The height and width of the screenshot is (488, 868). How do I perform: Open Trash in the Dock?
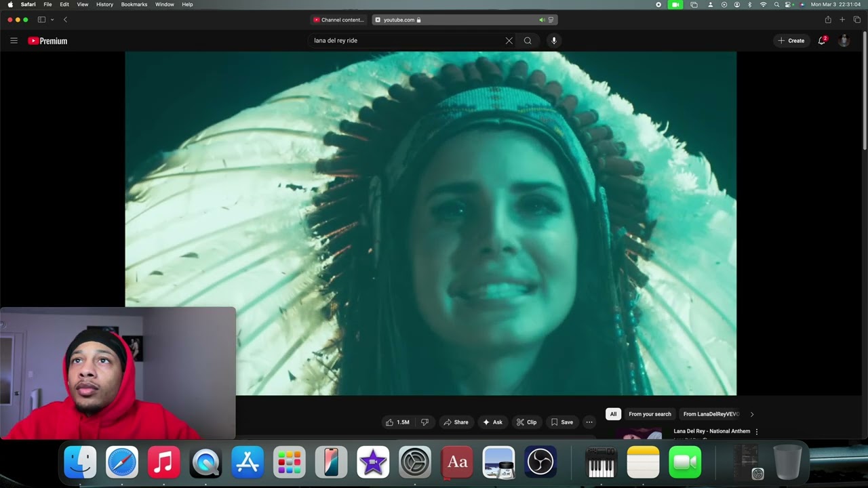[x=787, y=462]
